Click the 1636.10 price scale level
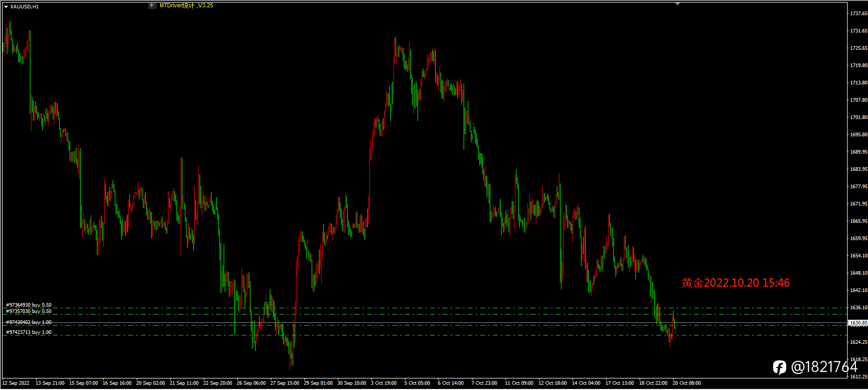Viewport: 868px width, 390px height. coord(859,308)
